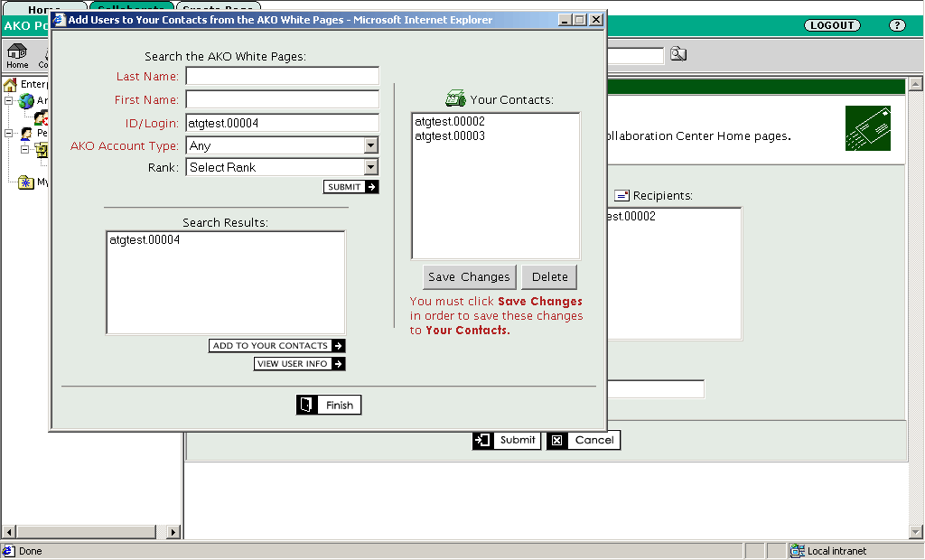Open the AKO Account Type dropdown
This screenshot has width=925, height=560.
(x=370, y=145)
